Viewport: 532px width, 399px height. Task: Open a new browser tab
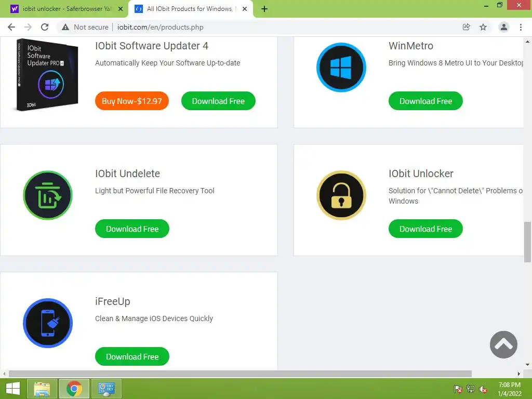click(264, 9)
